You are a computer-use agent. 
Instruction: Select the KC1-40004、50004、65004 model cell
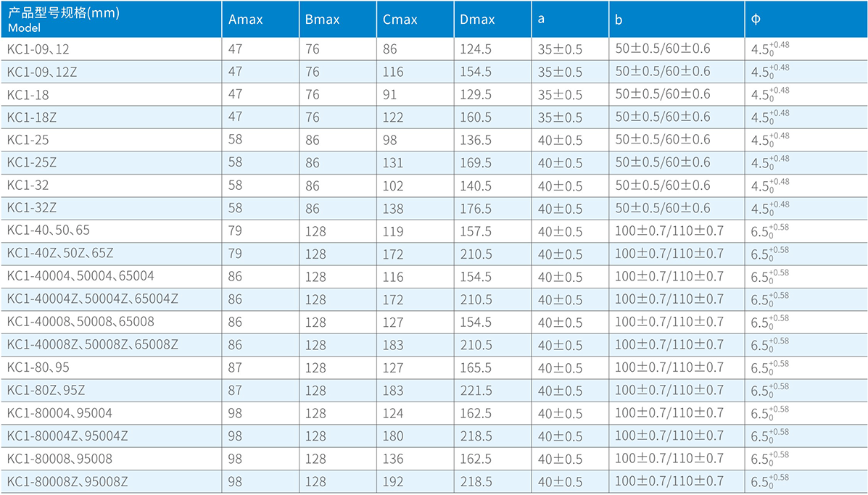pos(80,276)
